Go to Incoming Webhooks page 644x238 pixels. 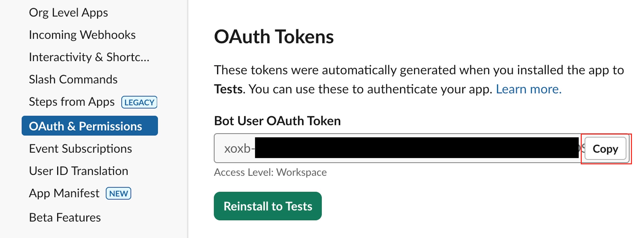[82, 35]
